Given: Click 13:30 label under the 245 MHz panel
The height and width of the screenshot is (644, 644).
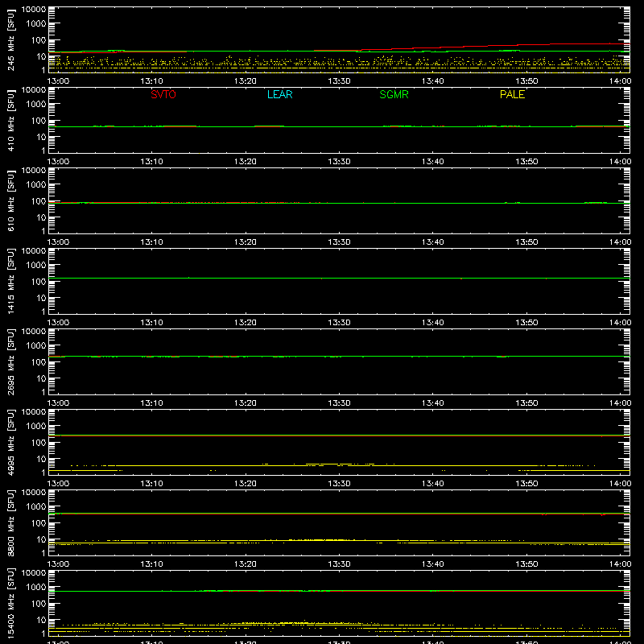Looking at the screenshot, I should [x=339, y=81].
